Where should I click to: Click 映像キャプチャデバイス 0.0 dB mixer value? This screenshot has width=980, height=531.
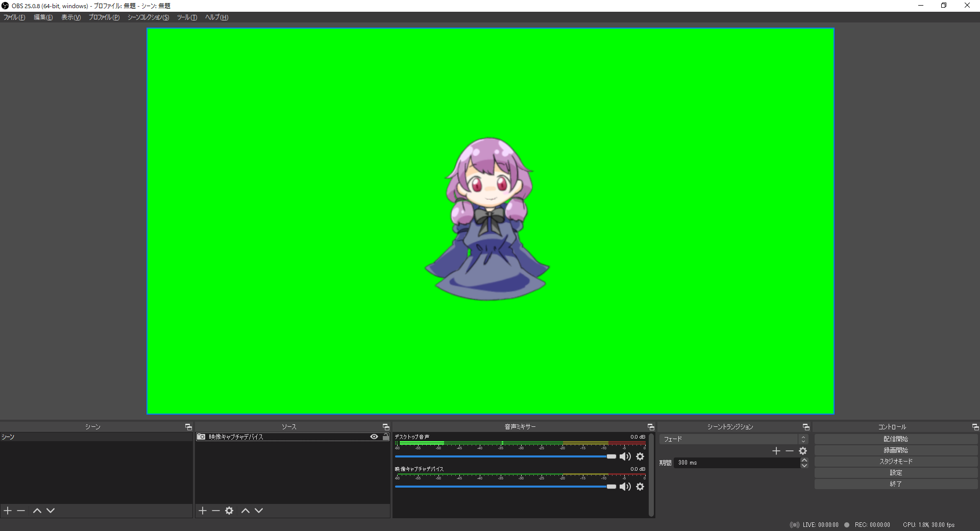pos(638,469)
